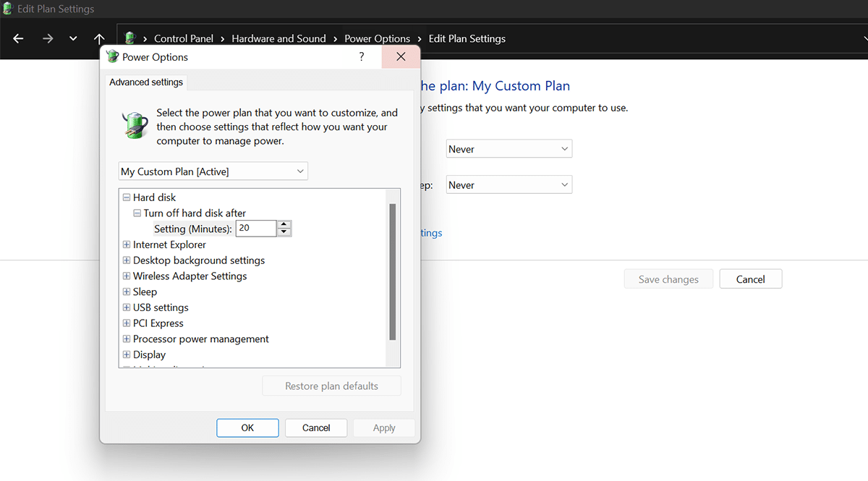Image resolution: width=868 pixels, height=481 pixels.
Task: Cancel the Power Options dialog
Action: [316, 427]
